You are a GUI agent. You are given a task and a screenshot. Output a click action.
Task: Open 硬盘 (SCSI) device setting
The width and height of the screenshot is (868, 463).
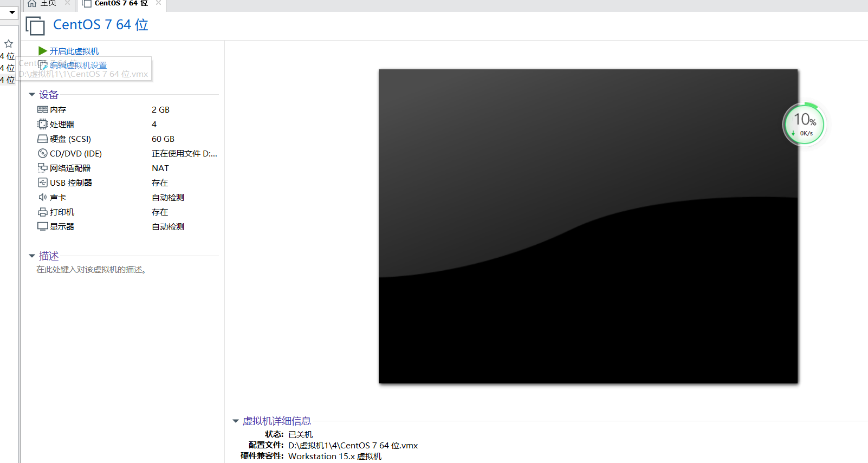70,139
